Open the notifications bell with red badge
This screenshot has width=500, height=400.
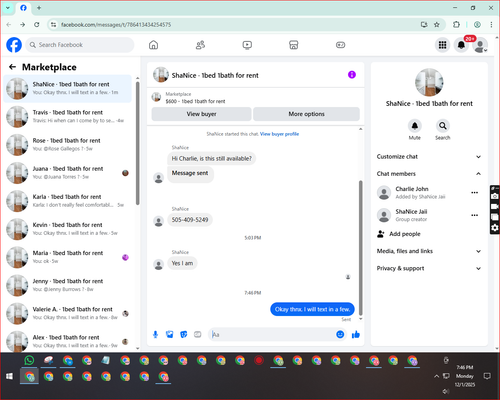(461, 45)
